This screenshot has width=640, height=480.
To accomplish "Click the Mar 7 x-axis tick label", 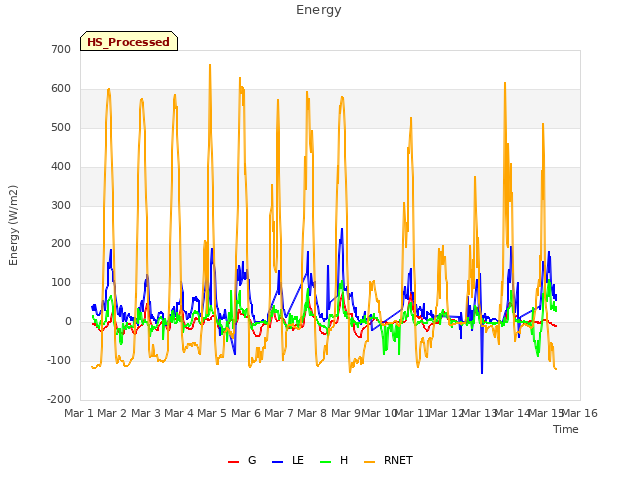I will [279, 413].
